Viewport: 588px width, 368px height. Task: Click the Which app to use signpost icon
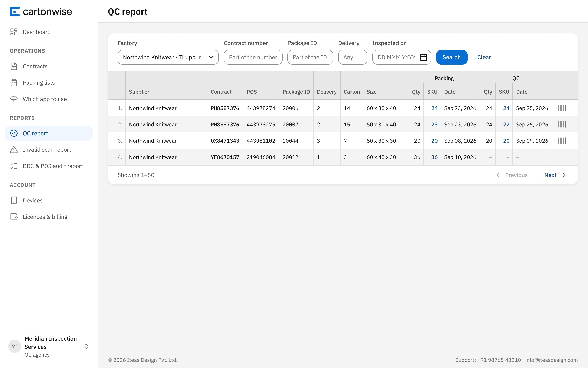point(14,99)
